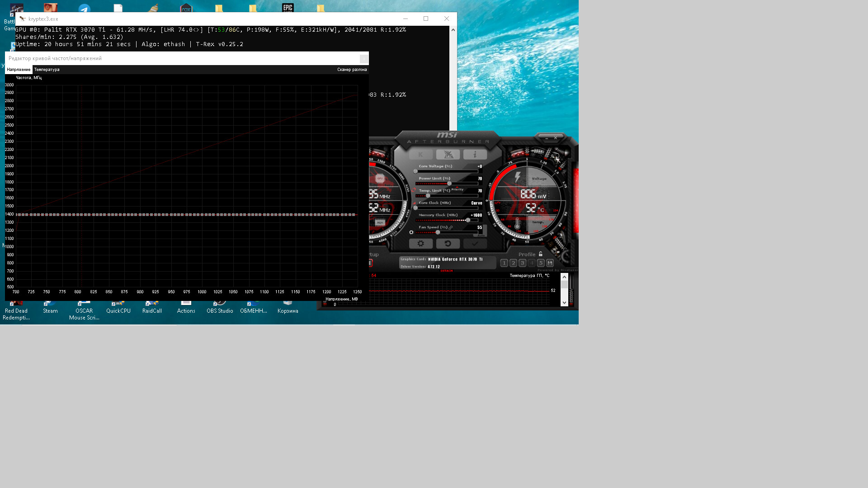The image size is (868, 488).
Task: Open the Epic Games desktop icon
Action: pyautogui.click(x=288, y=8)
